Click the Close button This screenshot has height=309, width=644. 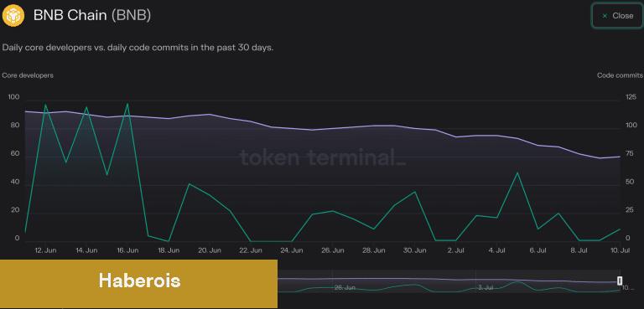[x=617, y=16]
